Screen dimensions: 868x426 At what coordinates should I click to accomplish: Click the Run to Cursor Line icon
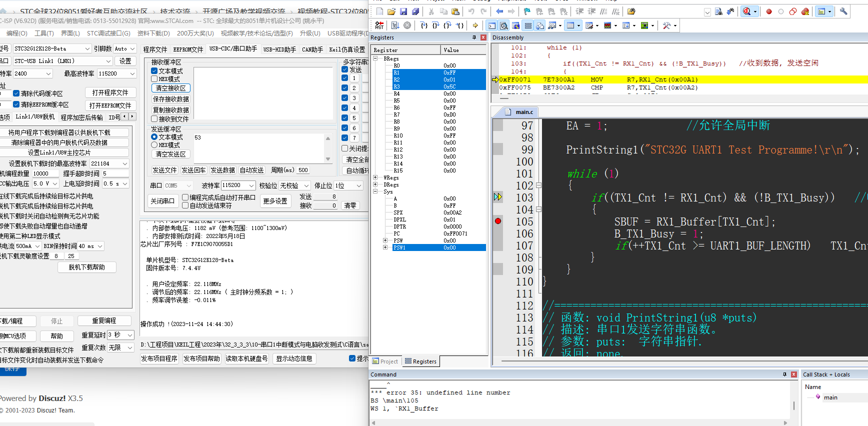click(x=460, y=25)
